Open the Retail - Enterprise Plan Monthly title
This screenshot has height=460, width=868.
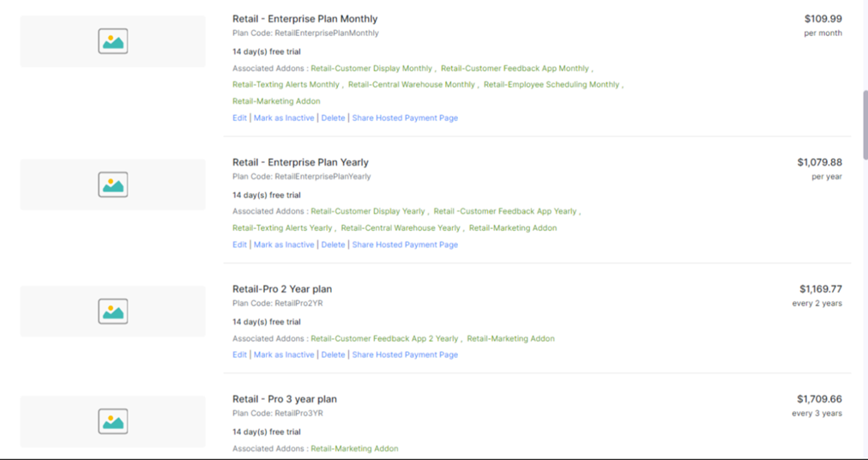304,19
